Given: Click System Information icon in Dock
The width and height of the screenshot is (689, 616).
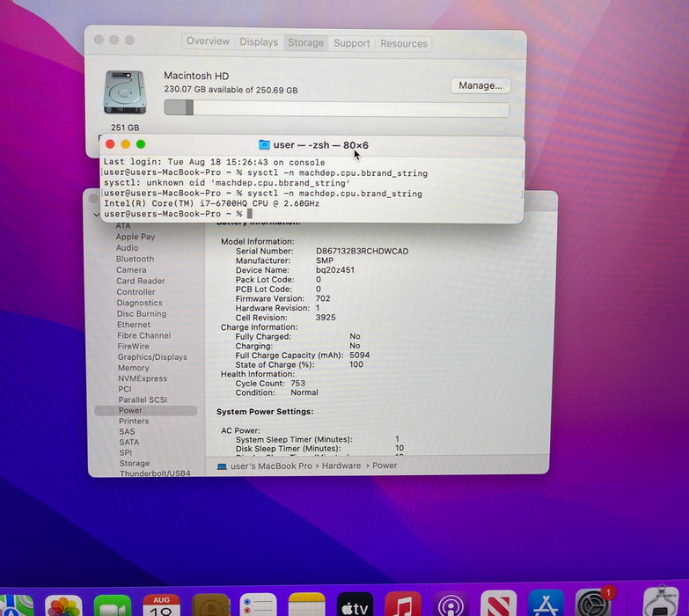Looking at the screenshot, I should pos(662,602).
